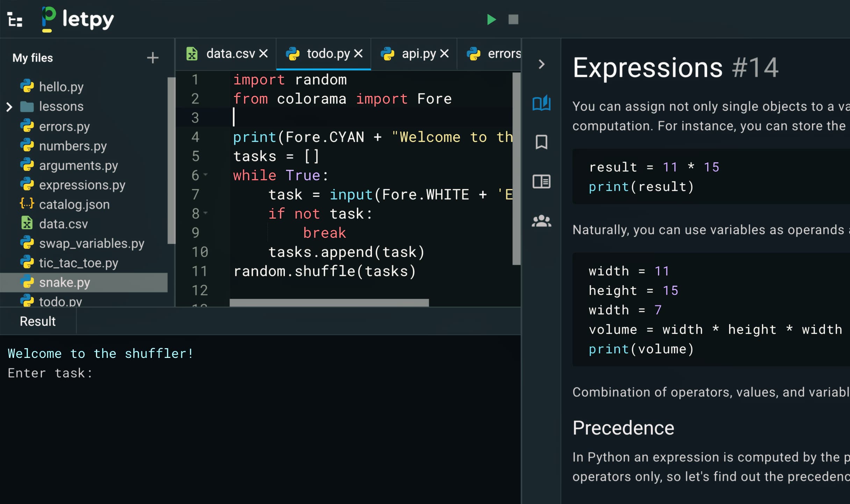Expand the lessons folder
The height and width of the screenshot is (504, 850).
9,107
